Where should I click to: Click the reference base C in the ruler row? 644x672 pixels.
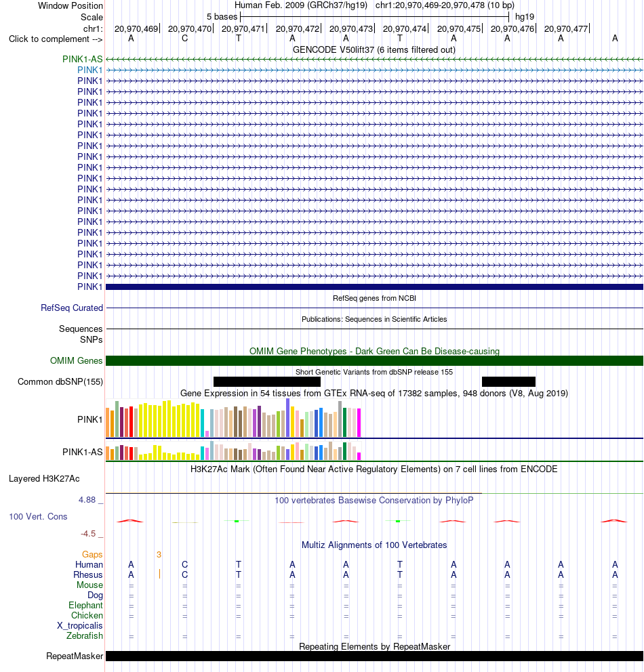pos(185,38)
